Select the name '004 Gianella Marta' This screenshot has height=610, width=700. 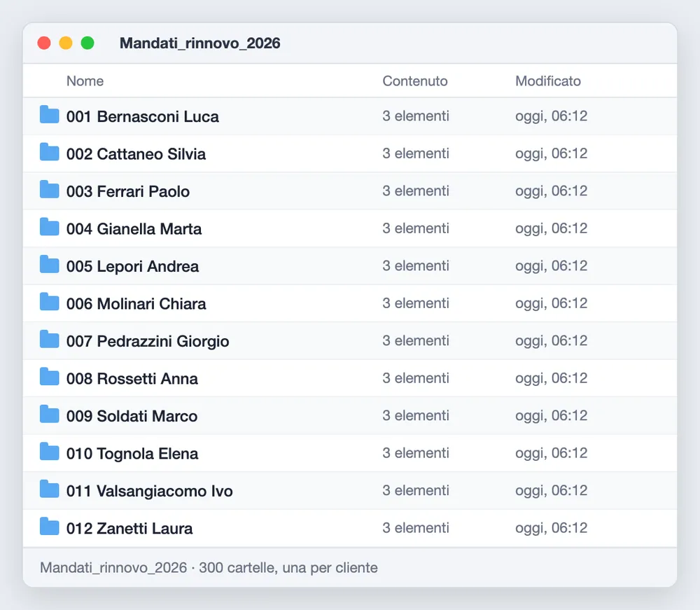coord(134,229)
